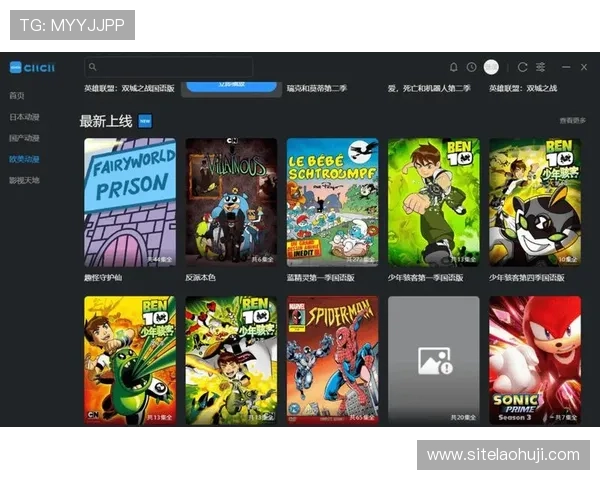600x480 pixels.
Task: Open the title 蓝精灵第一季国语版
Action: (x=321, y=277)
